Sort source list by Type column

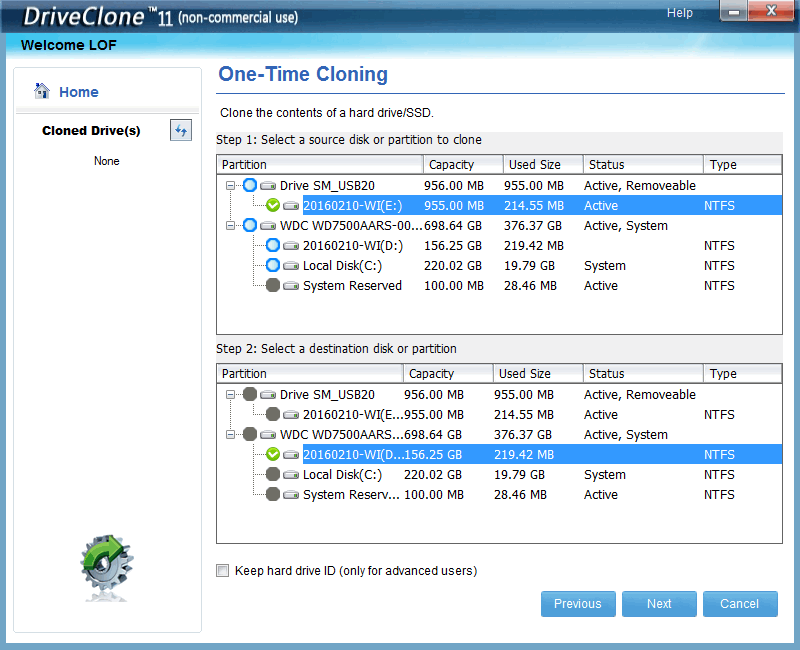point(742,165)
